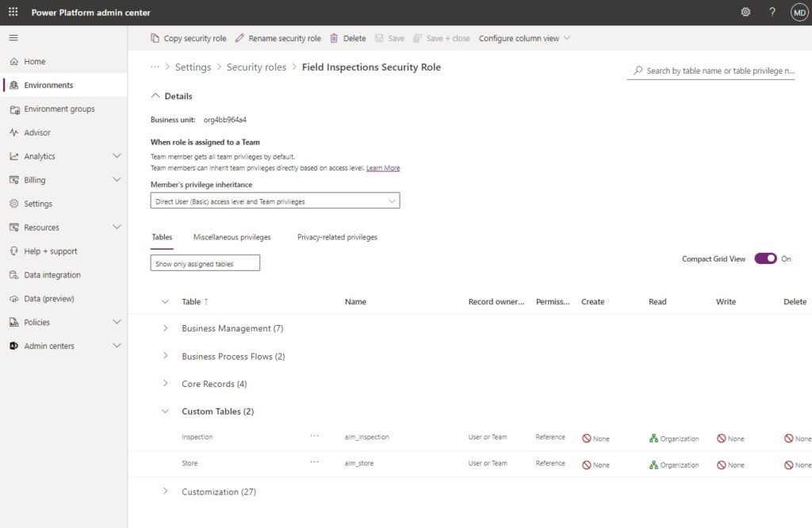This screenshot has width=812, height=528.
Task: Click the Copy security role icon
Action: (x=155, y=38)
